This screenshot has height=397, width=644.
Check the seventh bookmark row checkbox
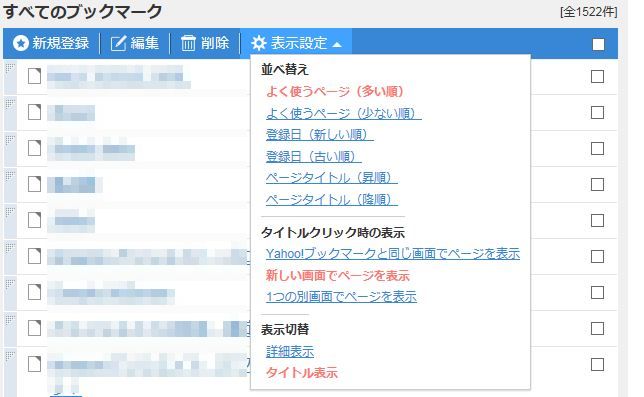click(x=597, y=293)
